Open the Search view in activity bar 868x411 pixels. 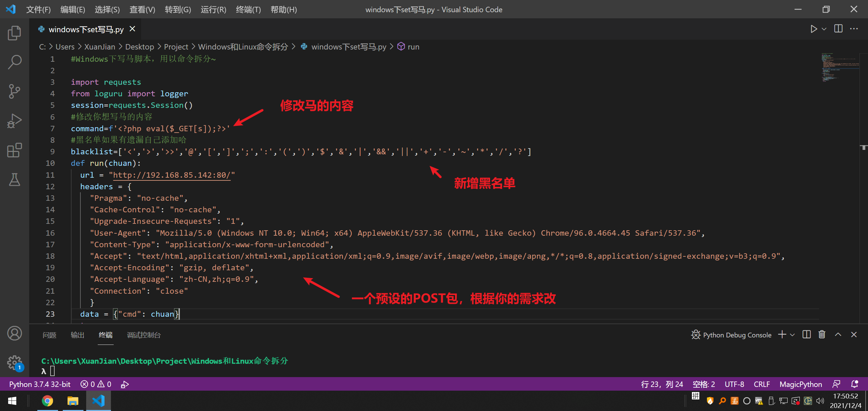click(x=14, y=62)
